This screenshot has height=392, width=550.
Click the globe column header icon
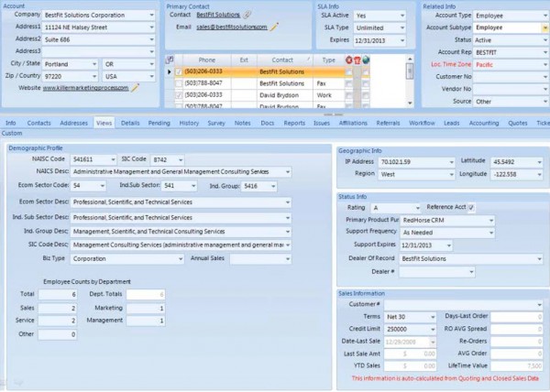coord(366,60)
